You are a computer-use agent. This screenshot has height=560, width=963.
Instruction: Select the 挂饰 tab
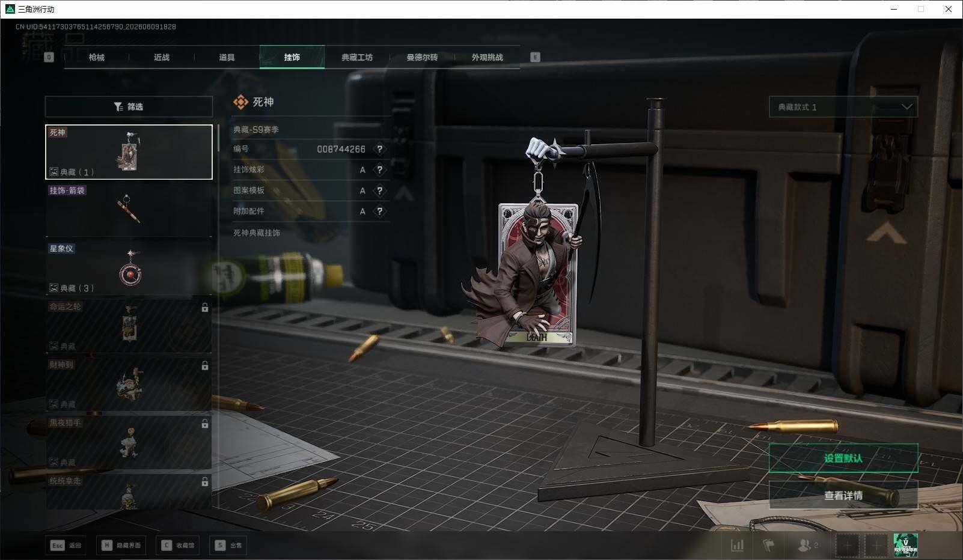coord(292,57)
